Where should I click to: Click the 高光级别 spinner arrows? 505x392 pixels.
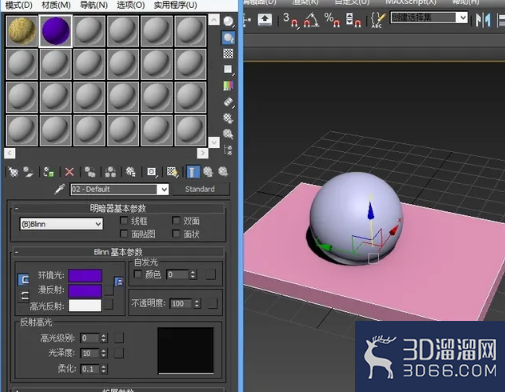click(x=104, y=338)
